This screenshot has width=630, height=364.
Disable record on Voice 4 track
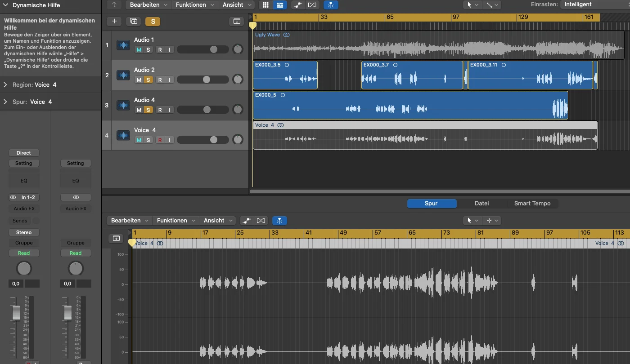coord(160,140)
